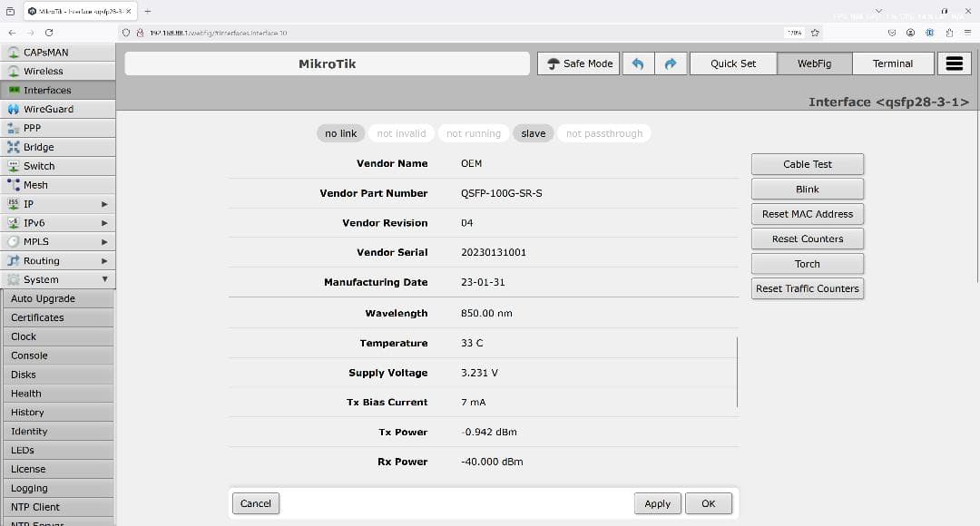
Task: Open the browser application menu
Action: (967, 33)
